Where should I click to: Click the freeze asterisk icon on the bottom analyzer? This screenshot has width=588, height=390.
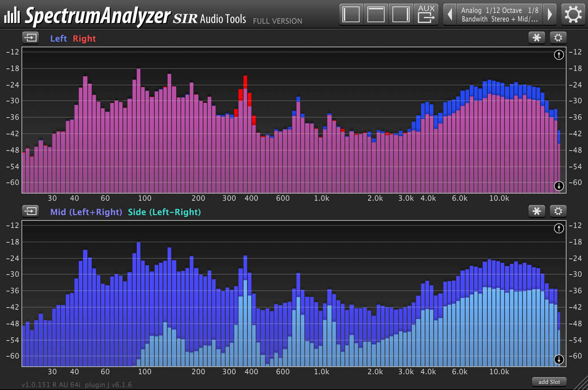pyautogui.click(x=536, y=211)
